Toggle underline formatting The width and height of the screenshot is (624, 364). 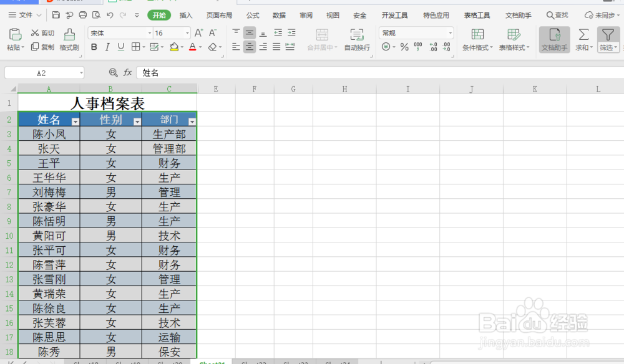tap(120, 47)
